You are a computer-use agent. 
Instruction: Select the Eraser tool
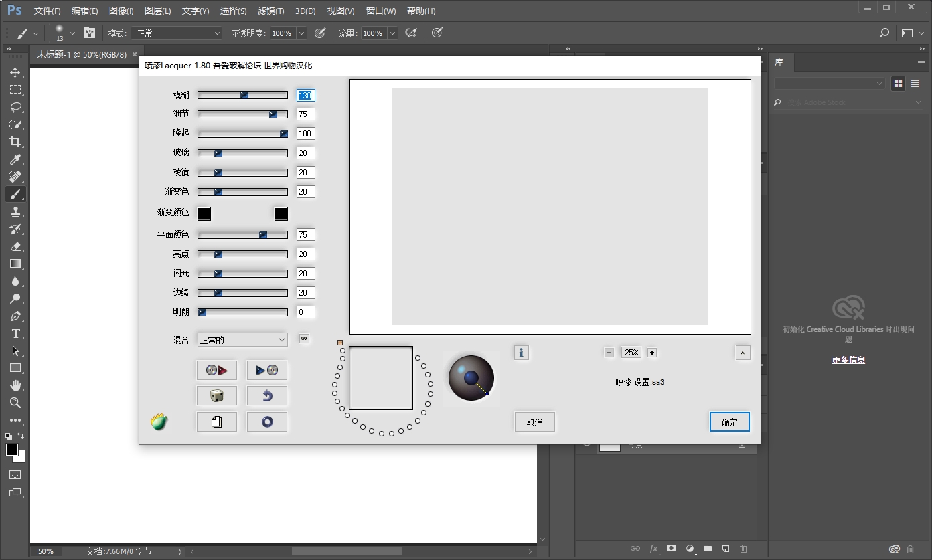[x=15, y=246]
